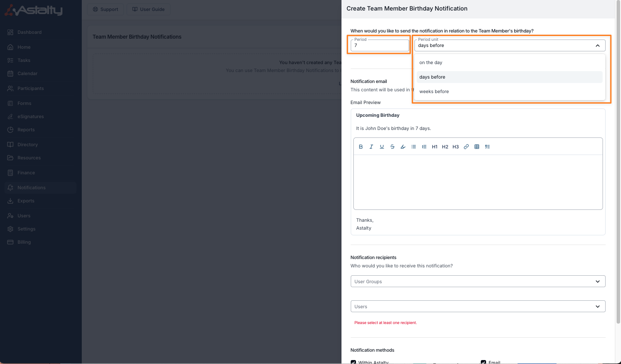Uncheck the Within Astalty checkbox

pyautogui.click(x=354, y=362)
